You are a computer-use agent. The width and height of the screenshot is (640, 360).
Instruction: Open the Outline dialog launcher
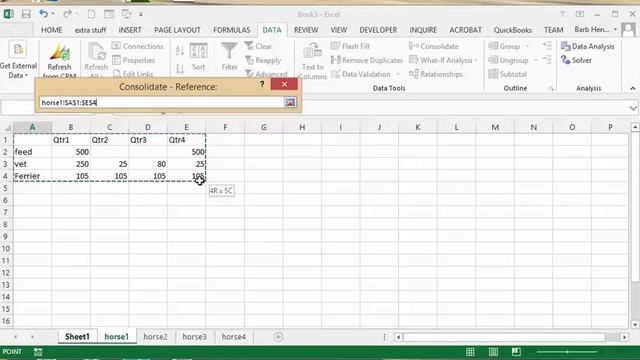[x=551, y=88]
